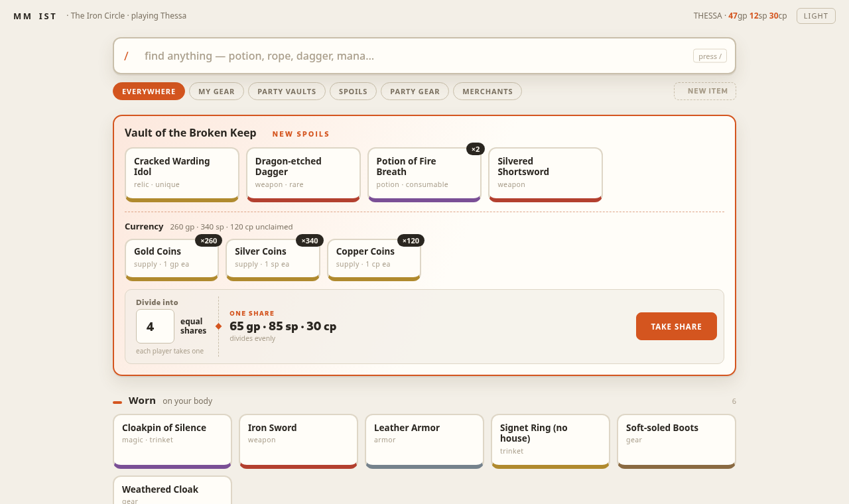The width and height of the screenshot is (849, 504).
Task: Click the ×2 badge on Potion of Fire Breath
Action: pos(476,149)
